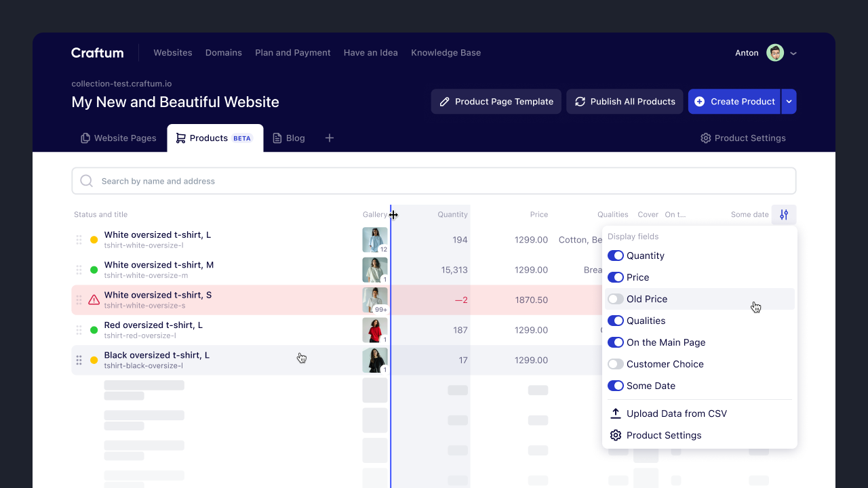Expand the Create Product dropdown arrow
This screenshot has width=868, height=488.
tap(789, 102)
